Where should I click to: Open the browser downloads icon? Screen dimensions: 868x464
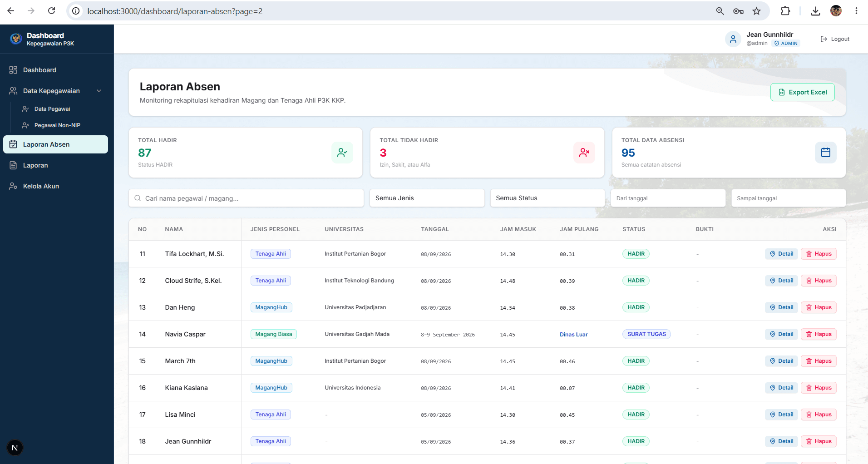coord(815,11)
